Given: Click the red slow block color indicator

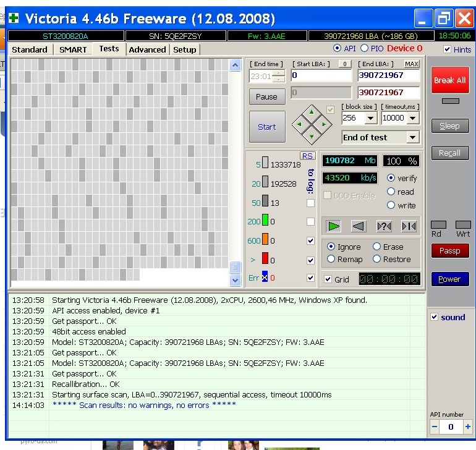Looking at the screenshot, I should (265, 258).
